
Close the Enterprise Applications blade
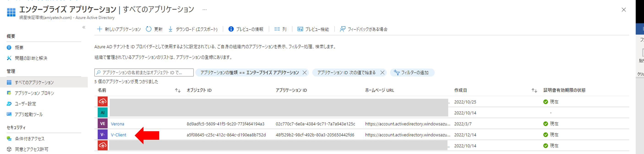623,10
